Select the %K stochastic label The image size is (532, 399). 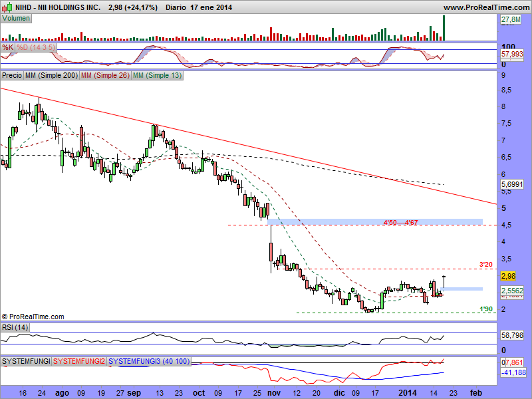[7, 47]
